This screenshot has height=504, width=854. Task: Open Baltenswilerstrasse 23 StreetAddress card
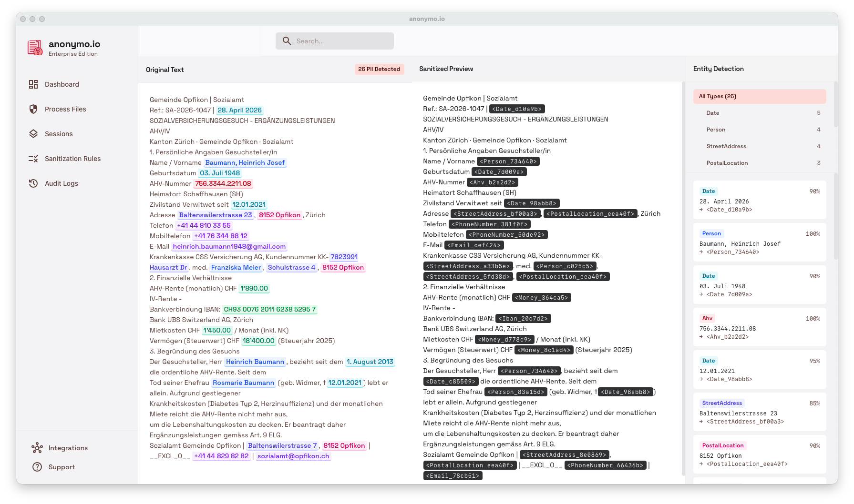pos(760,412)
